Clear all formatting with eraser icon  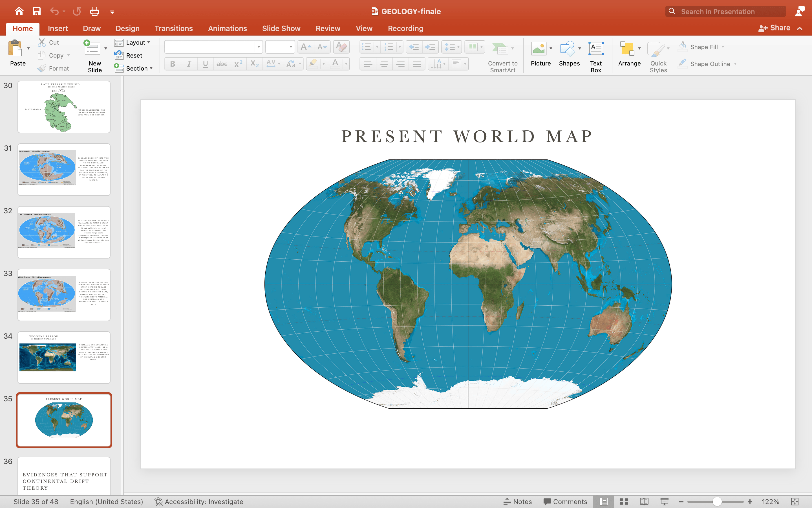pyautogui.click(x=341, y=47)
